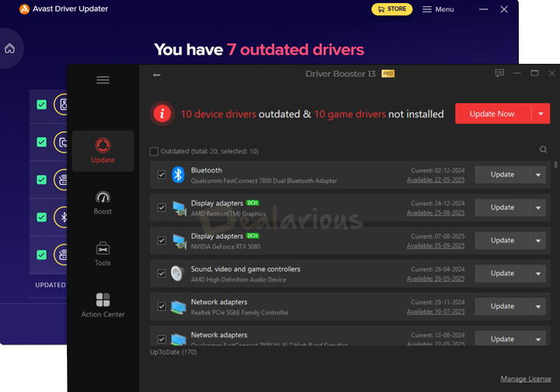Viewport: 560px width, 392px height.
Task: Uncheck the Bluetooth driver checkbox
Action: point(162,175)
